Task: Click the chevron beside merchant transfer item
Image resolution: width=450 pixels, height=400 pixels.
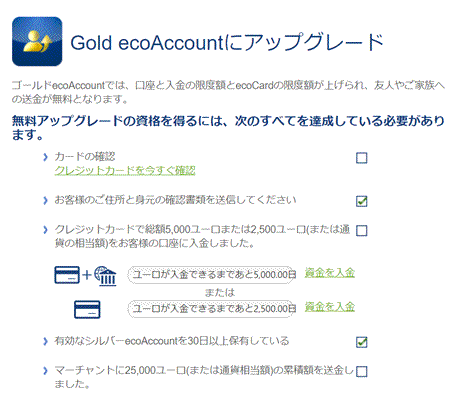Action: (45, 371)
